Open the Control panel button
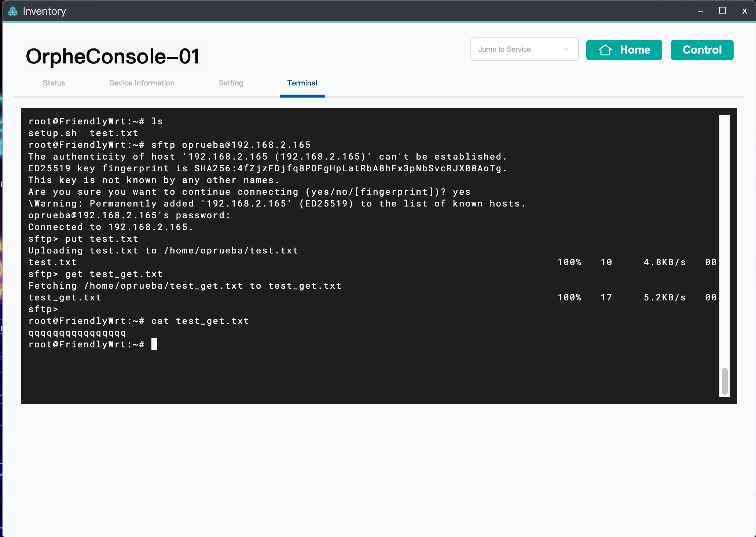756x537 pixels. pos(702,50)
